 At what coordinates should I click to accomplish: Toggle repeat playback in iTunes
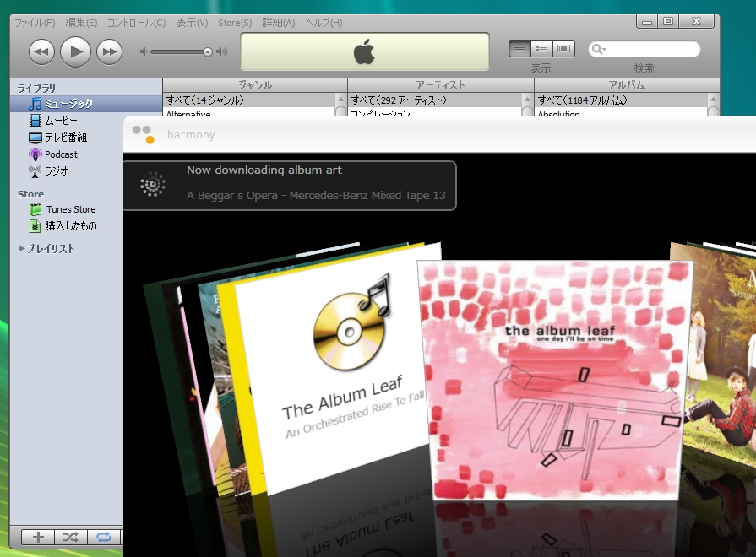pos(104,537)
